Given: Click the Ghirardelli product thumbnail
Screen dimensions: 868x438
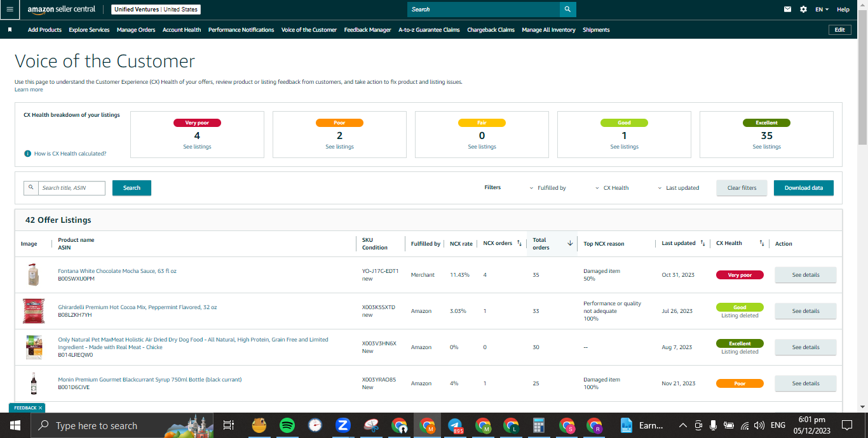Looking at the screenshot, I should tap(34, 311).
